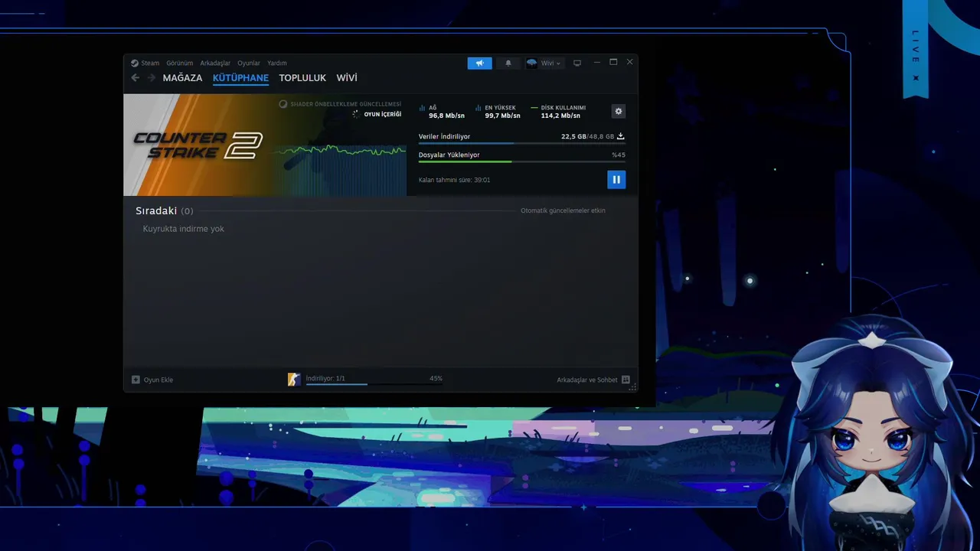Open the notifications bell
The height and width of the screenshot is (551, 980).
click(508, 63)
